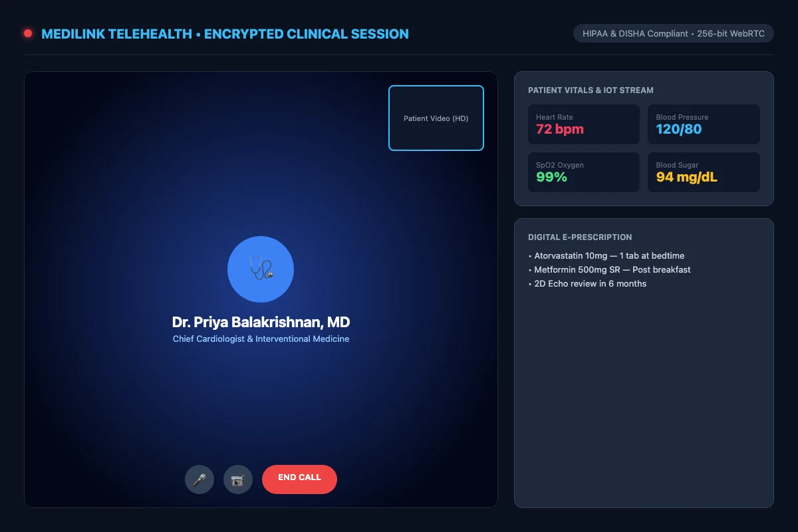The width and height of the screenshot is (798, 532).
Task: Click the END CALL button
Action: (x=299, y=479)
